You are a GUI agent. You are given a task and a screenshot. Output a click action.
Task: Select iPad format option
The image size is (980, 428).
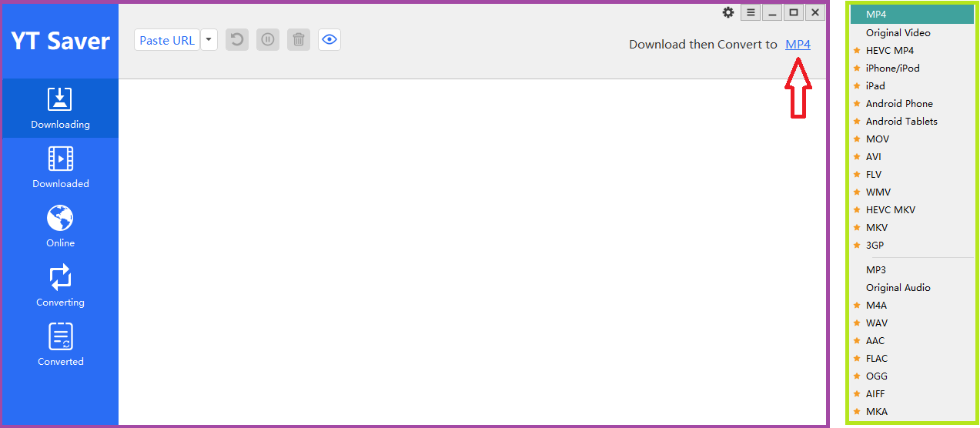point(912,86)
